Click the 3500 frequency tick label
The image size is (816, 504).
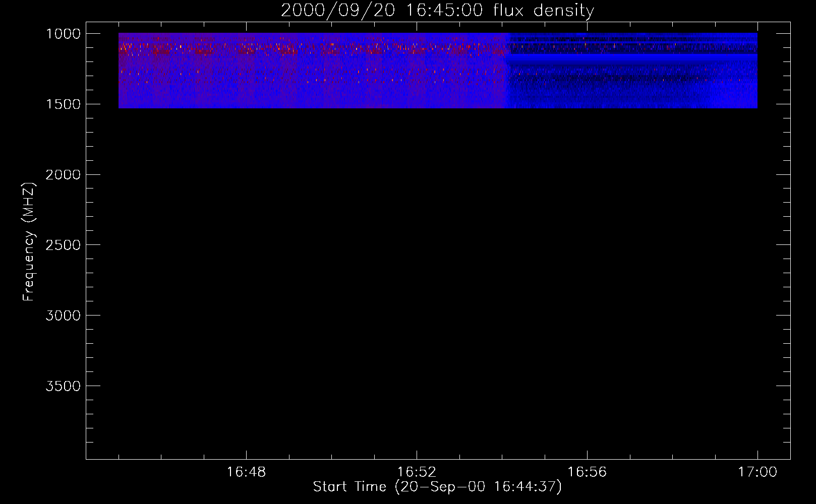coord(63,386)
